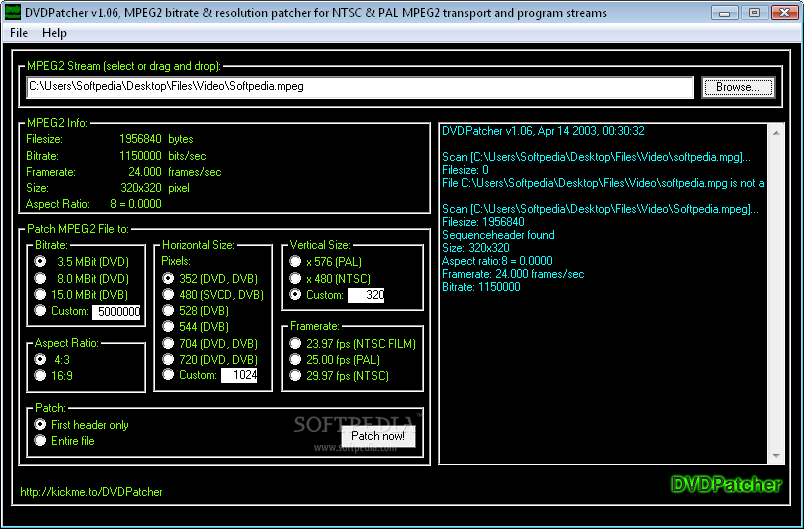Click the Browse... button
This screenshot has width=804, height=529.
tap(738, 87)
